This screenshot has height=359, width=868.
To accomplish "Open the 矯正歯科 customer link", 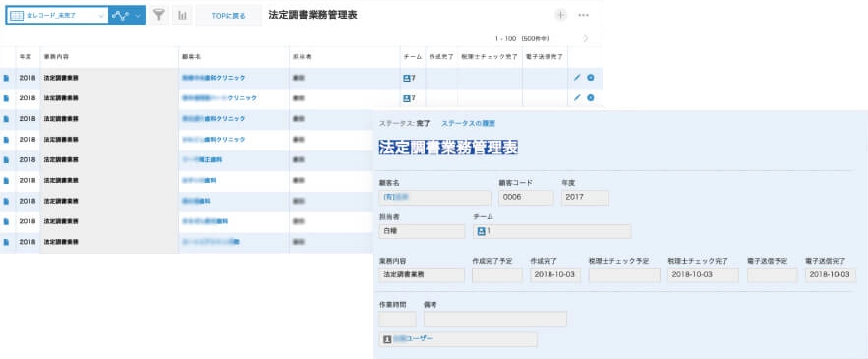I will pos(203,159).
